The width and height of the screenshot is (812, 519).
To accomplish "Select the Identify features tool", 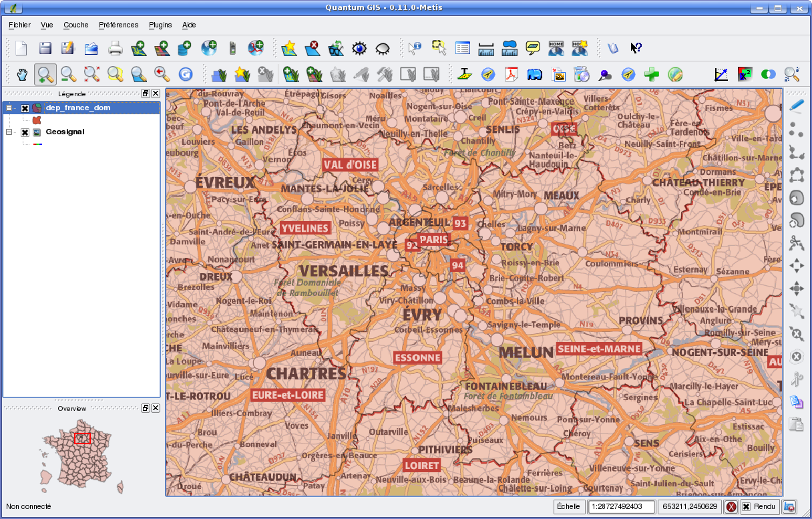I will click(x=415, y=48).
